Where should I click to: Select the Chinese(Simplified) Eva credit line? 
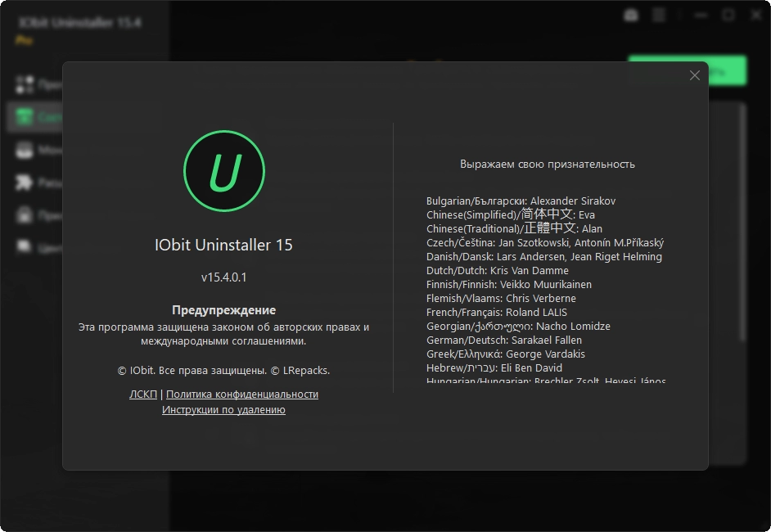(511, 214)
